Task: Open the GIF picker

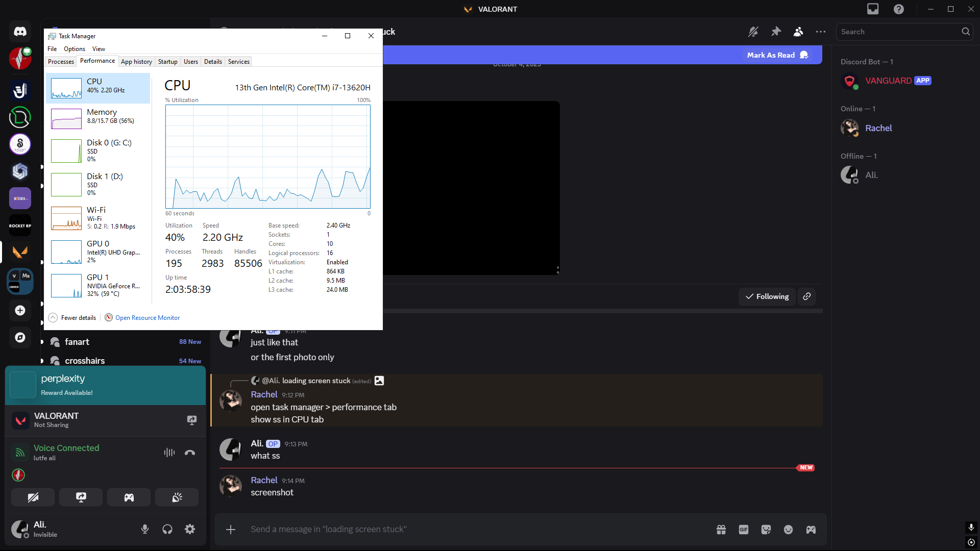Action: point(743,530)
